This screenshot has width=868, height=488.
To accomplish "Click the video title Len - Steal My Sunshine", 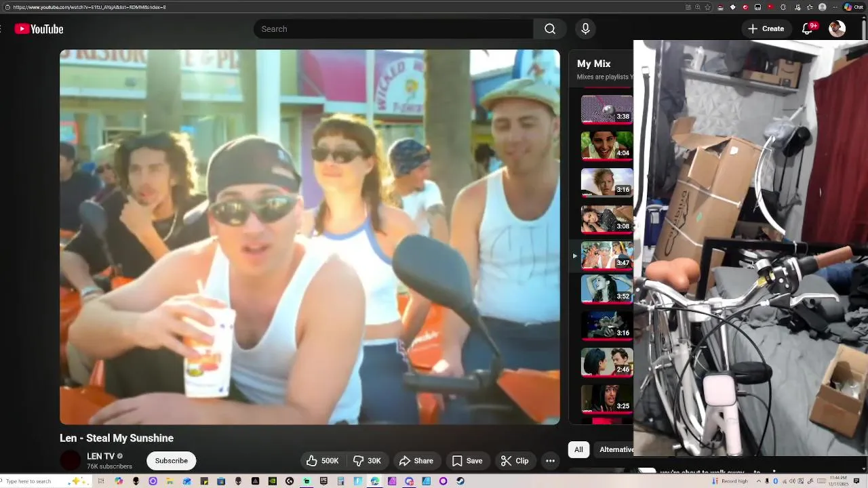I will click(x=117, y=438).
